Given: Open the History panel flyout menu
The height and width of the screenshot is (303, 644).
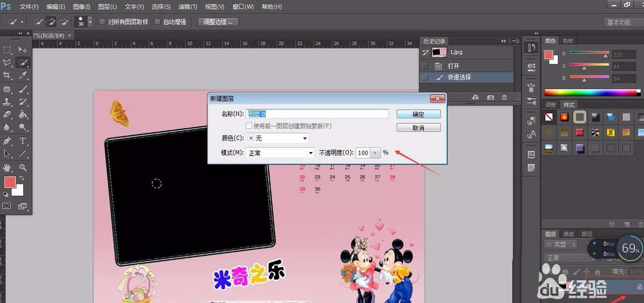Looking at the screenshot, I should [516, 41].
